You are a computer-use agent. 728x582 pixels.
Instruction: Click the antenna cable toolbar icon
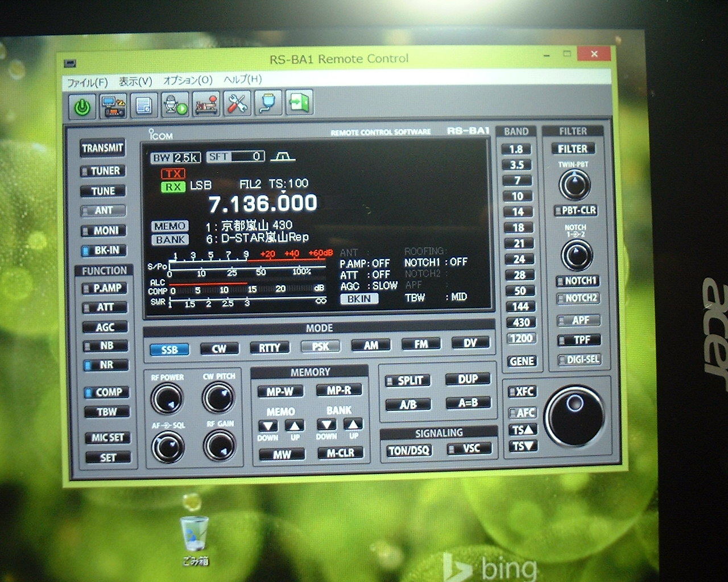(267, 103)
